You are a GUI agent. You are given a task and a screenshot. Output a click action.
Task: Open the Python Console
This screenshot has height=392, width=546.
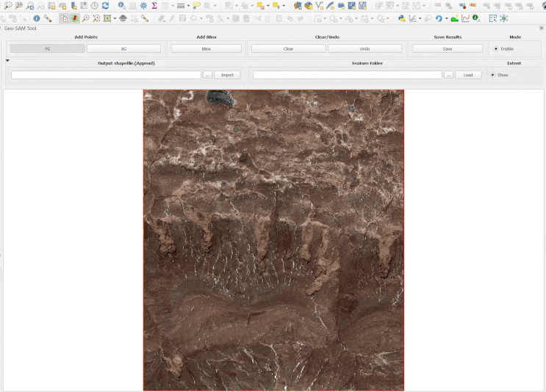tap(401, 18)
